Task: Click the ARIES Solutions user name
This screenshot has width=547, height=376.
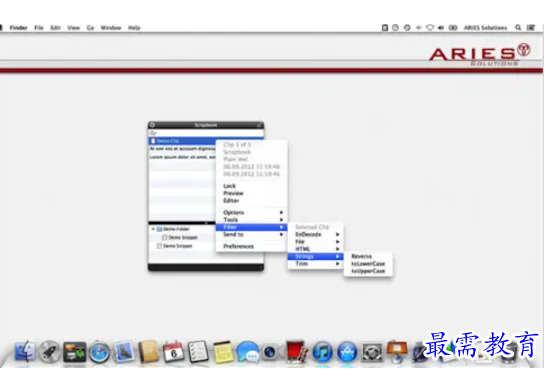Action: pyautogui.click(x=485, y=28)
